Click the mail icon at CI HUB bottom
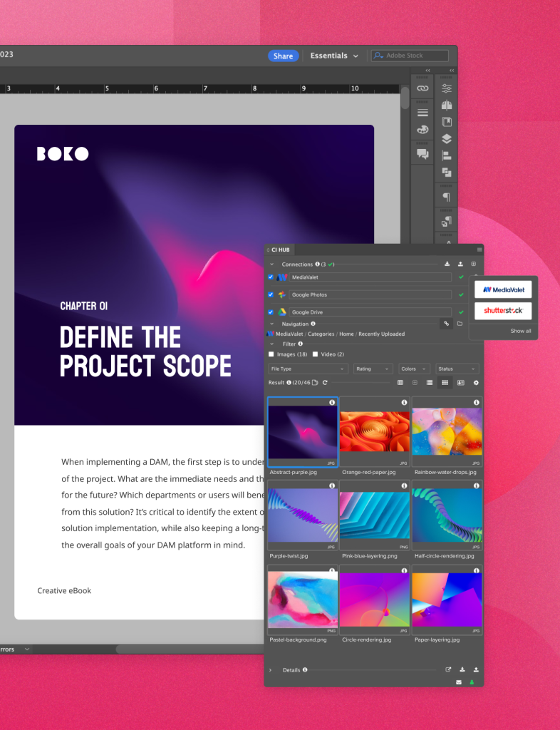Image resolution: width=560 pixels, height=730 pixels. pyautogui.click(x=459, y=682)
